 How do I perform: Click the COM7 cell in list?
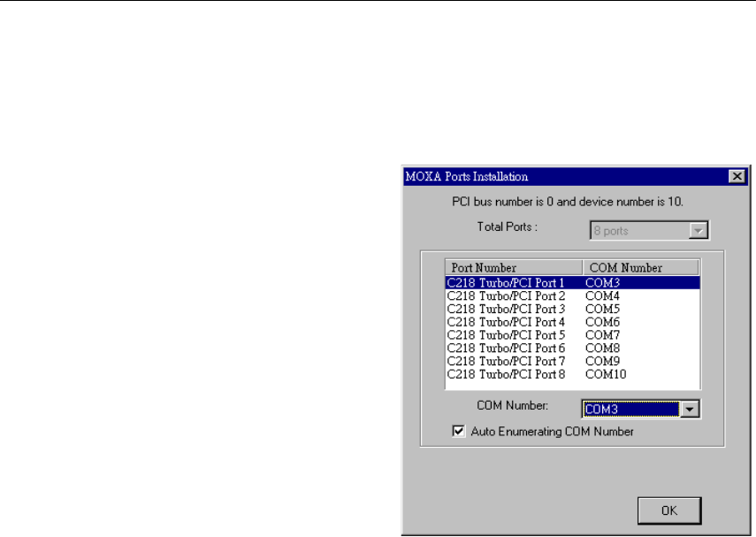pos(602,334)
